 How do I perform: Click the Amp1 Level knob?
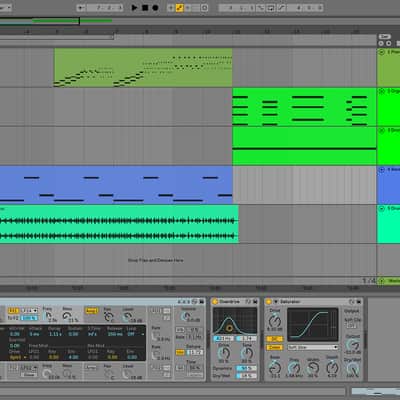[127, 318]
